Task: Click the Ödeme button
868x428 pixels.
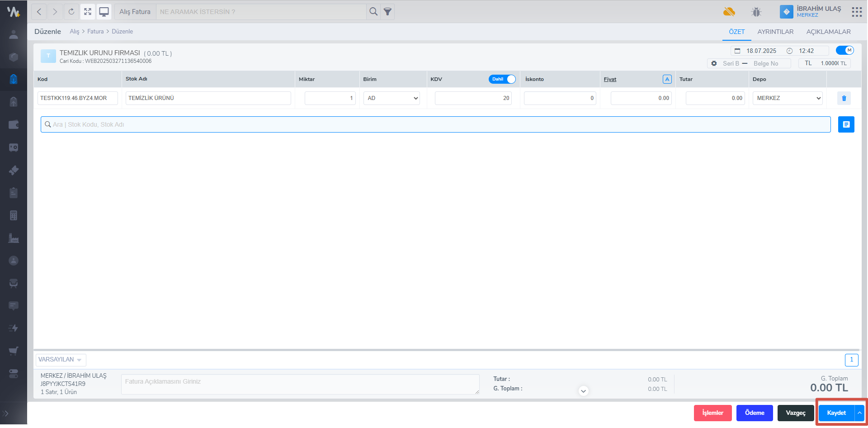Action: click(x=755, y=413)
